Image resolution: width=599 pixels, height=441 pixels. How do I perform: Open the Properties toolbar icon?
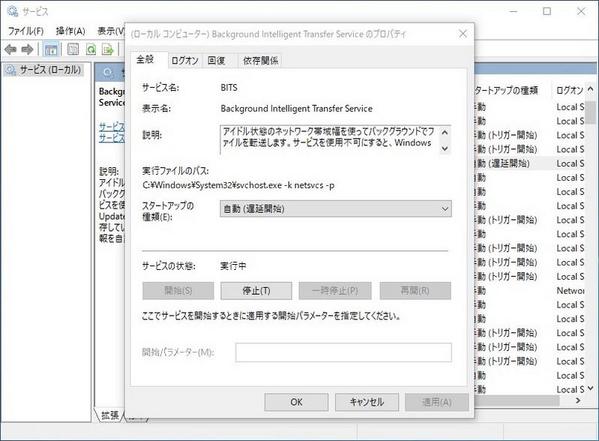coord(73,49)
